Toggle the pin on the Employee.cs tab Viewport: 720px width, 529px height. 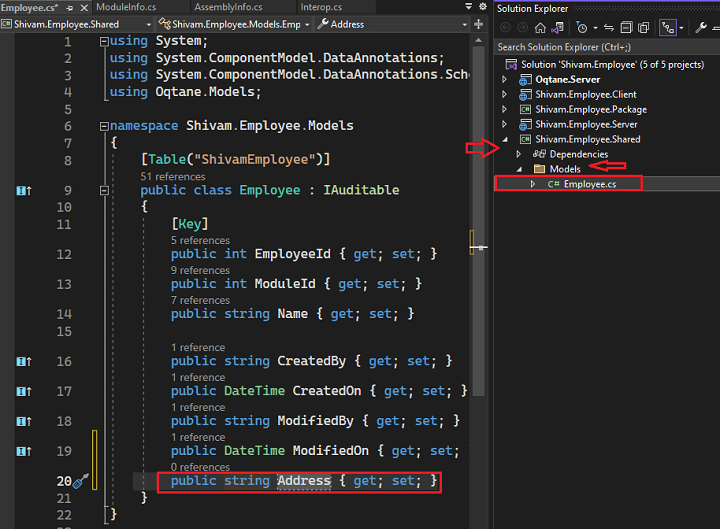tap(72, 7)
